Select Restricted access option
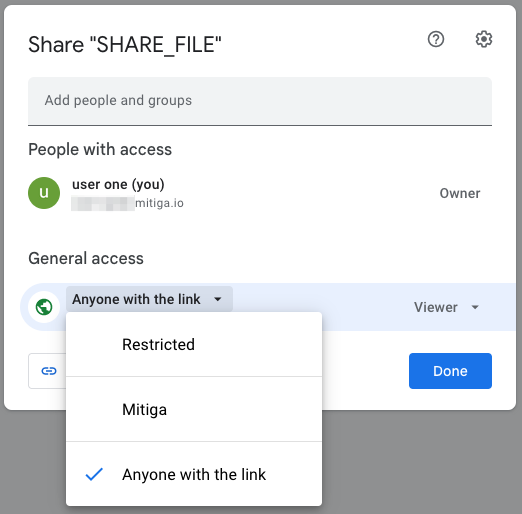The image size is (522, 514). pyautogui.click(x=194, y=344)
